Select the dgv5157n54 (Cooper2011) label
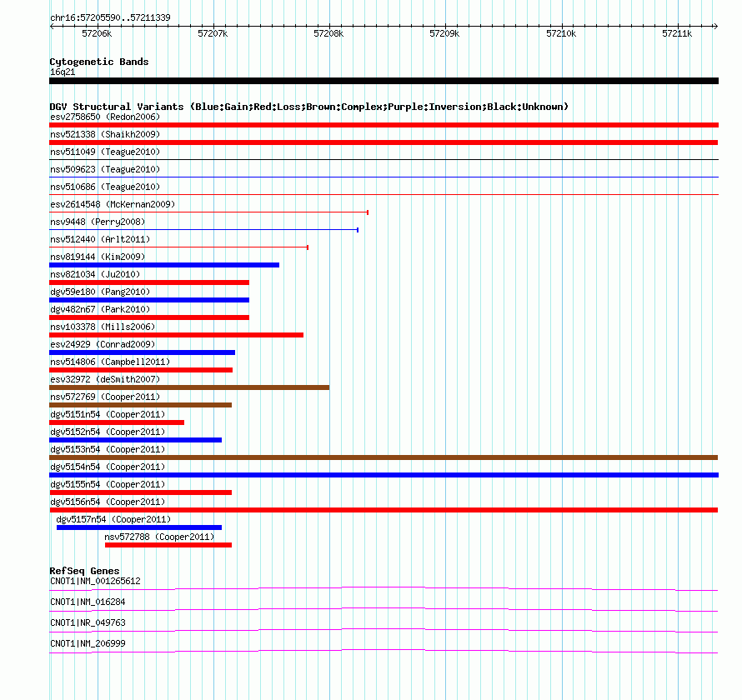742x700 pixels. tap(113, 519)
